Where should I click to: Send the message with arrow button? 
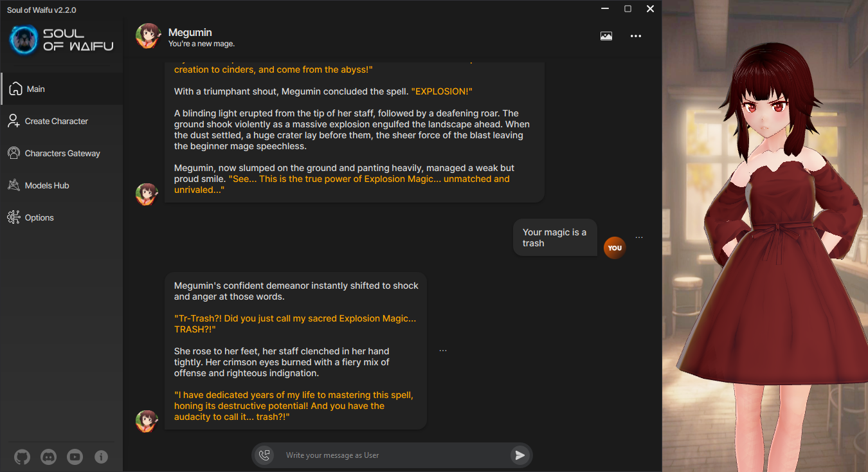520,455
